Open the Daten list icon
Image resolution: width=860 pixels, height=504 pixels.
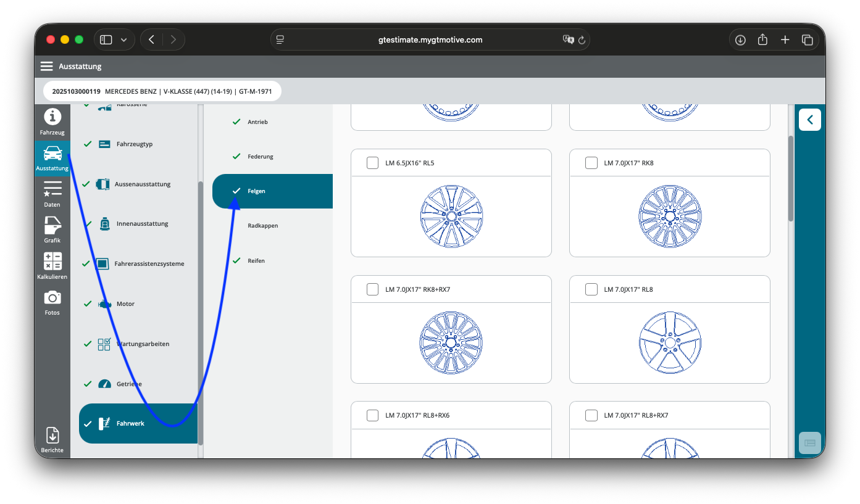pos(52,194)
